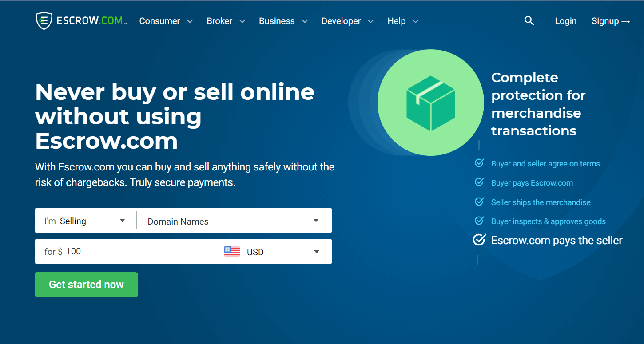Open the search magnifying glass

pos(529,20)
